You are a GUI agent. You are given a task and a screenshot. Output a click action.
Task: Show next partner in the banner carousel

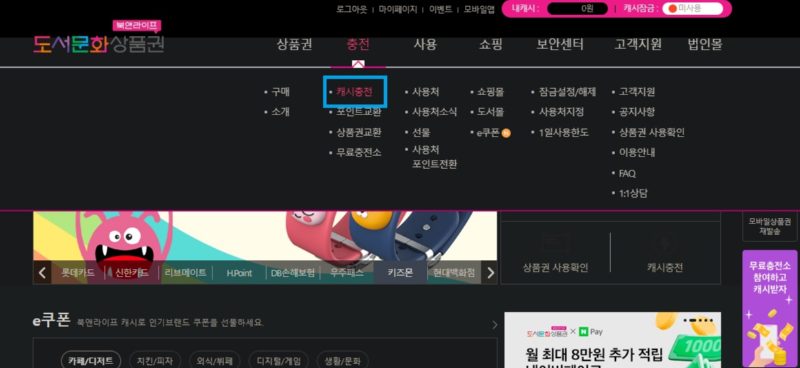(490, 273)
